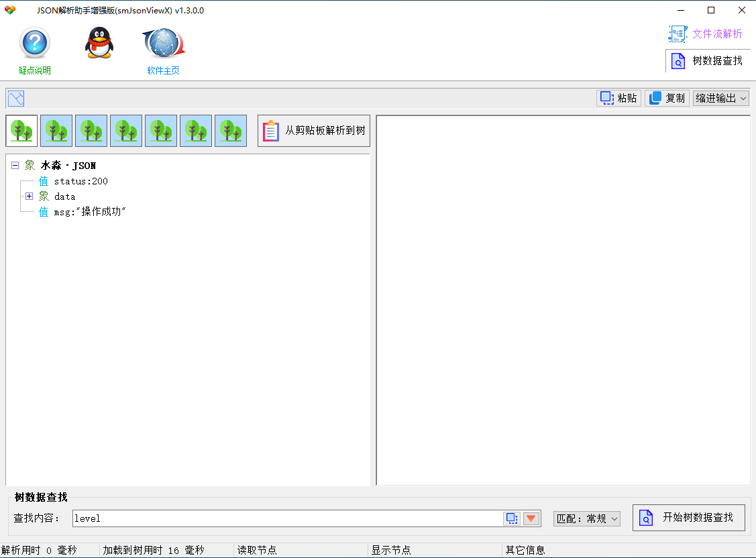756x558 pixels.
Task: Click 其它信息 status entry
Action: click(525, 551)
